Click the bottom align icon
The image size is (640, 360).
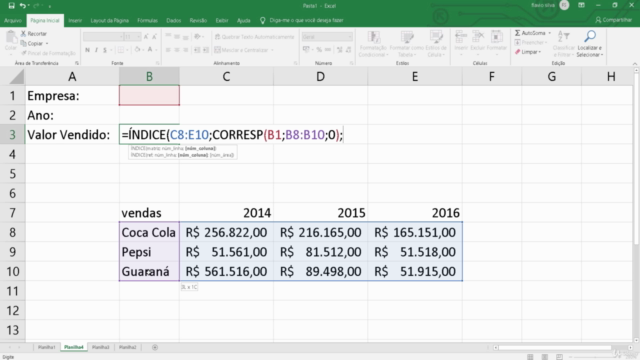[186, 37]
